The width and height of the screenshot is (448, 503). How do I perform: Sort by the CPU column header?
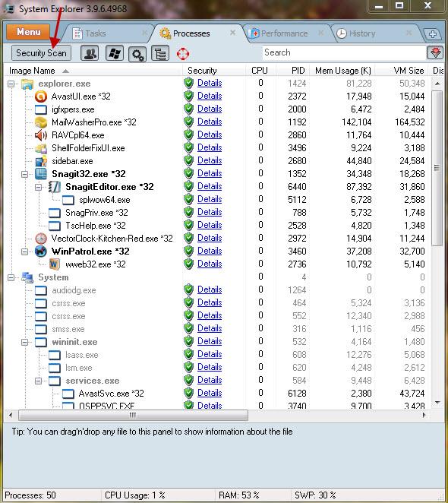tap(260, 71)
